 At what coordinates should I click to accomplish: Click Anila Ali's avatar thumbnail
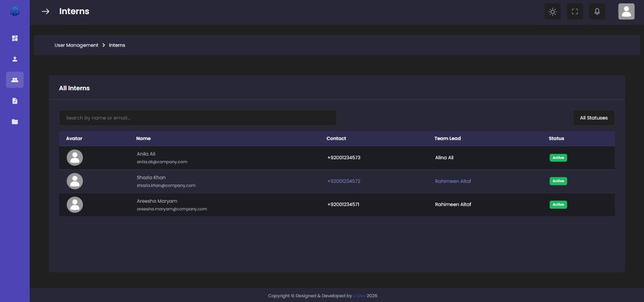pos(75,158)
